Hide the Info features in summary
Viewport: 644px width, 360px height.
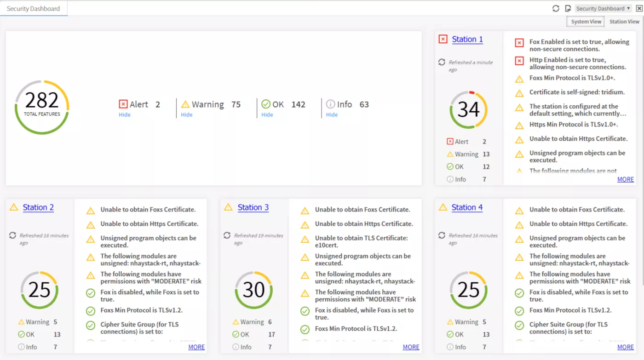click(x=332, y=115)
